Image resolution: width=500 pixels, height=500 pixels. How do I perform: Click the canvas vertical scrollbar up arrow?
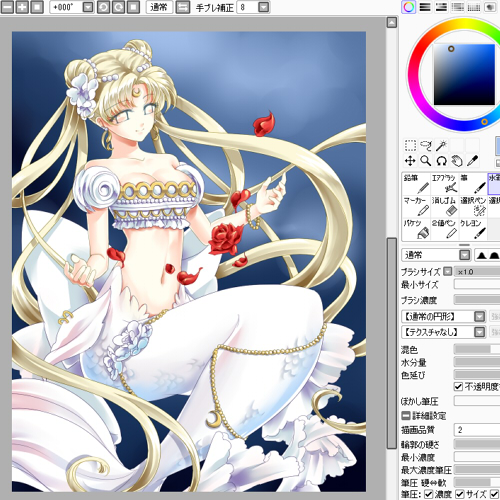pos(392,23)
